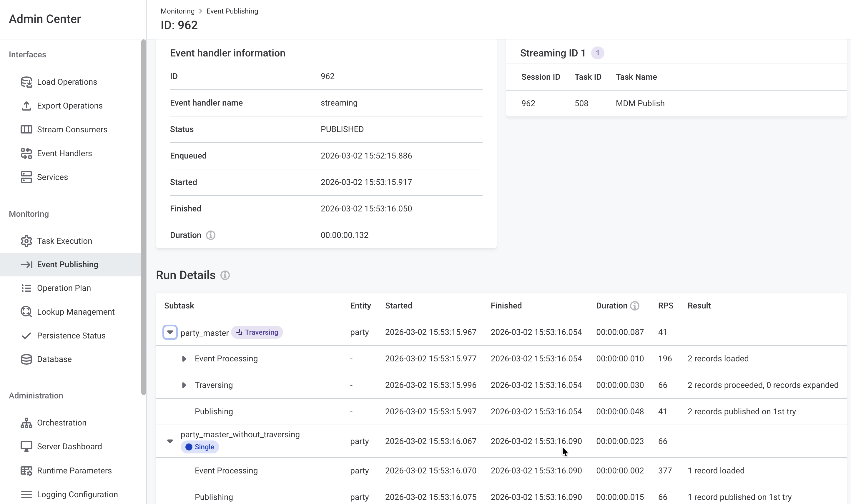Image resolution: width=851 pixels, height=504 pixels.
Task: Click the Duration info tooltip icon
Action: coord(211,235)
